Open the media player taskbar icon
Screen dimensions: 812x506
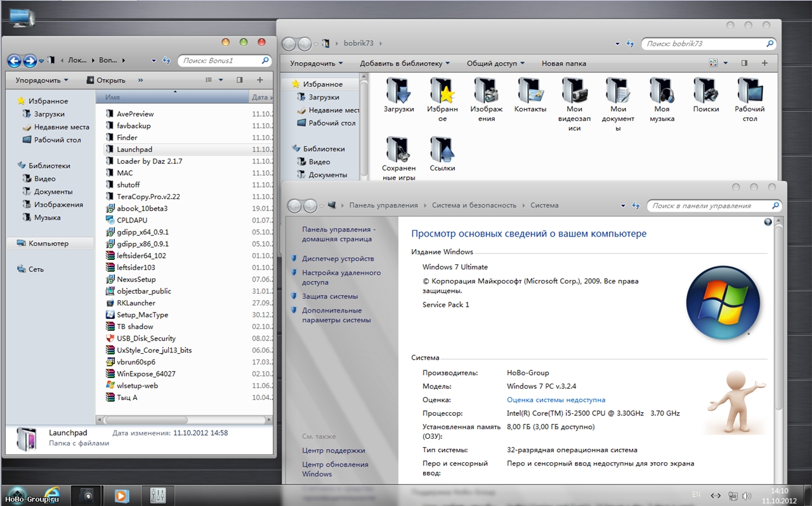(121, 496)
